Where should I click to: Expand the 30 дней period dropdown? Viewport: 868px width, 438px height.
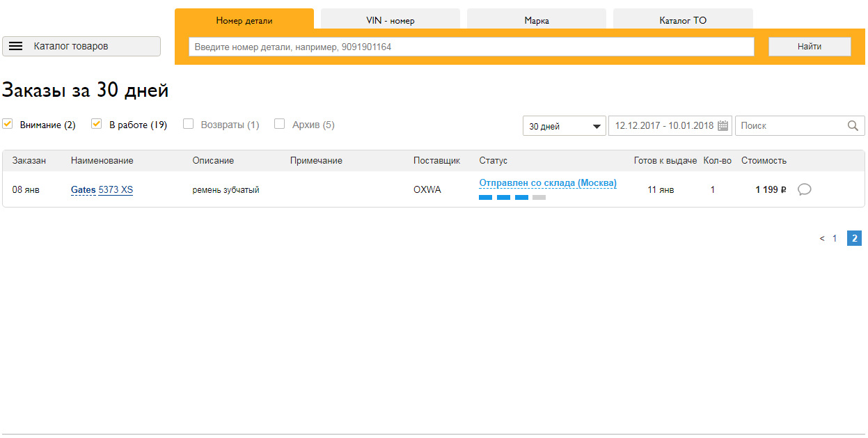(564, 126)
